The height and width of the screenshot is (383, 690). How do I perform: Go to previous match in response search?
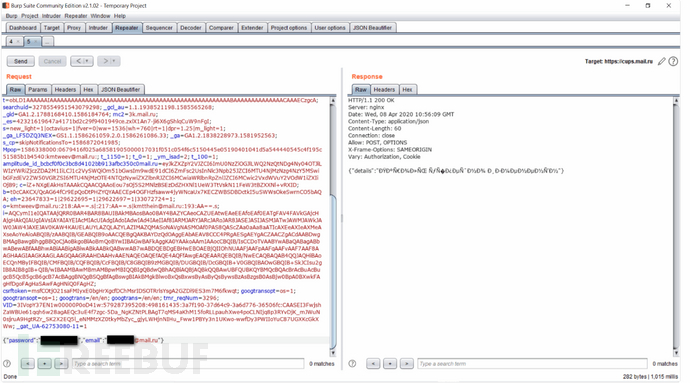373,364
